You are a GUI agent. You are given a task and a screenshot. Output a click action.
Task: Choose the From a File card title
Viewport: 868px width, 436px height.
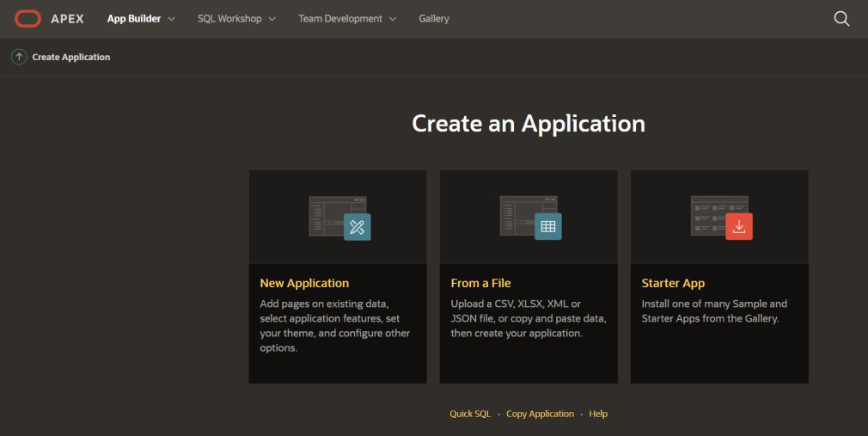point(480,283)
